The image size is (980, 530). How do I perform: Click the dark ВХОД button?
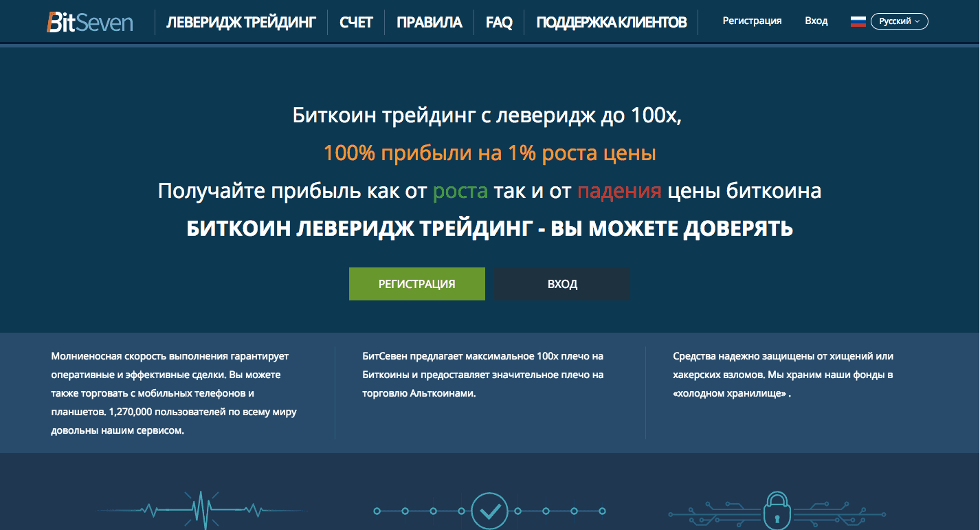[561, 283]
